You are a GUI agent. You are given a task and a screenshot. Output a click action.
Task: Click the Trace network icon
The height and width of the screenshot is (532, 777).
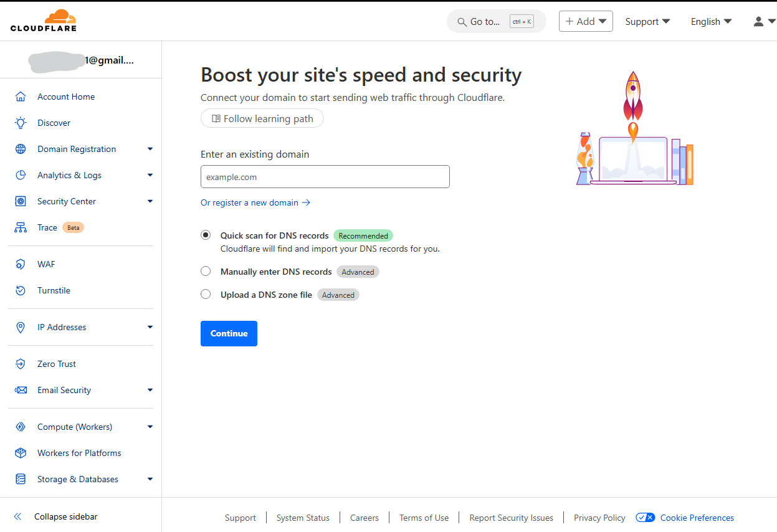tap(21, 227)
